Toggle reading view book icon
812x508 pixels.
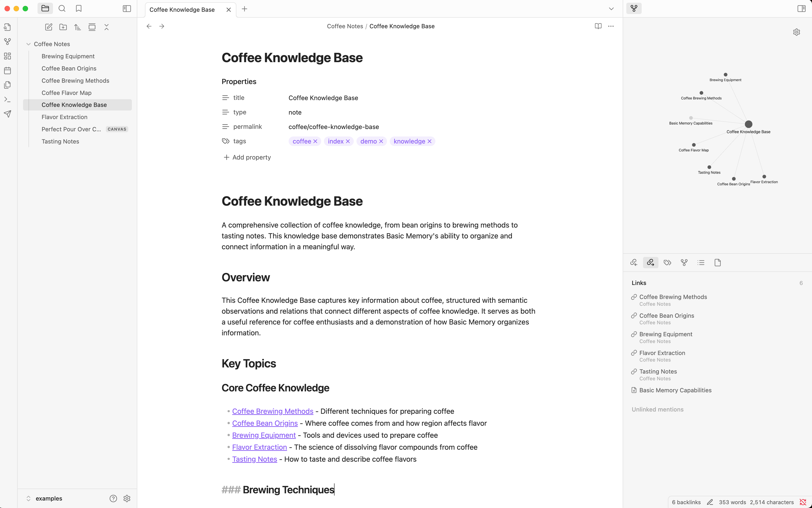[x=598, y=26]
